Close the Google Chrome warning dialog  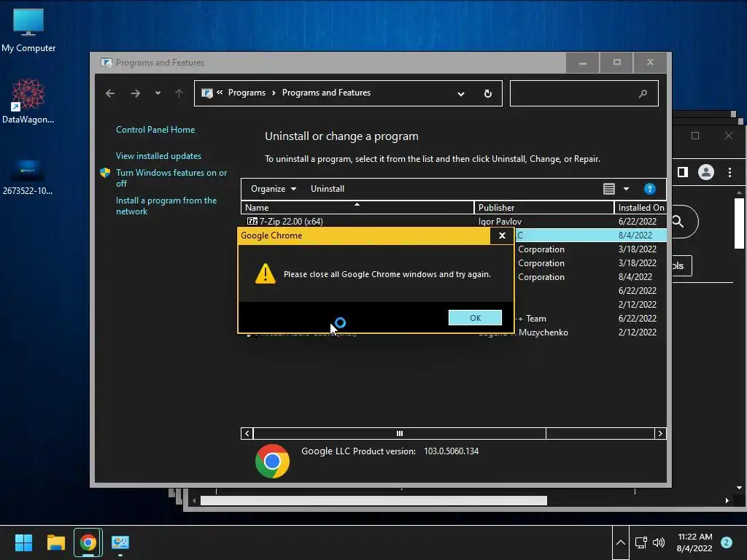point(502,236)
